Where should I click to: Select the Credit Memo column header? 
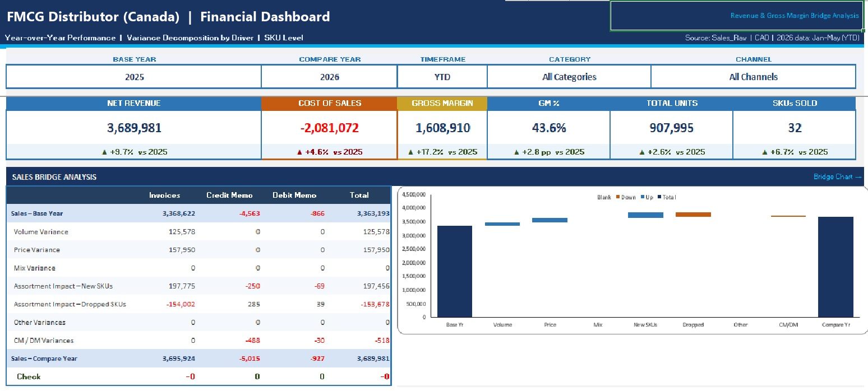pos(229,195)
